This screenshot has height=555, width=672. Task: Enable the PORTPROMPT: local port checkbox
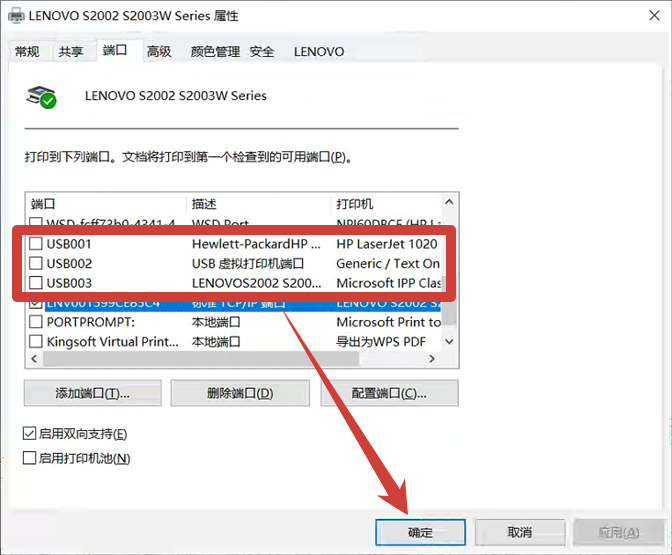point(36,322)
